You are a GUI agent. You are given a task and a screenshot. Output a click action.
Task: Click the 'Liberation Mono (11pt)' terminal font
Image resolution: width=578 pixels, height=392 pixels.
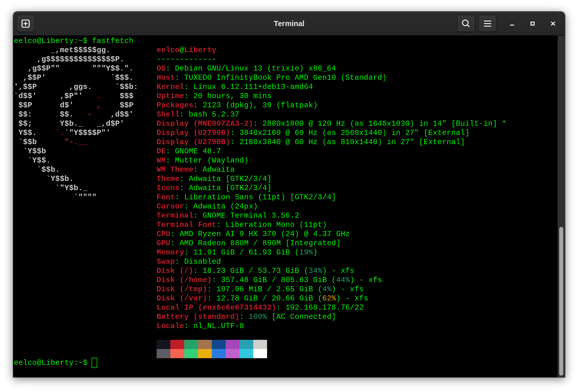[276, 225]
